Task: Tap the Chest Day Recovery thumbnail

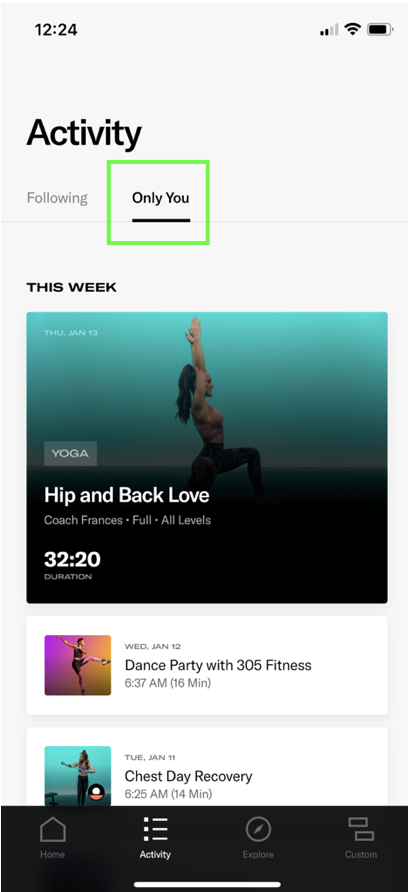Action: point(78,776)
